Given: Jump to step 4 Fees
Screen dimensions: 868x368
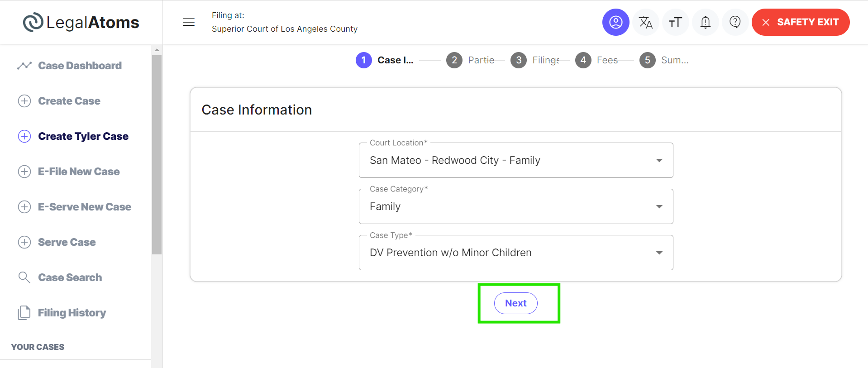Looking at the screenshot, I should tap(596, 60).
